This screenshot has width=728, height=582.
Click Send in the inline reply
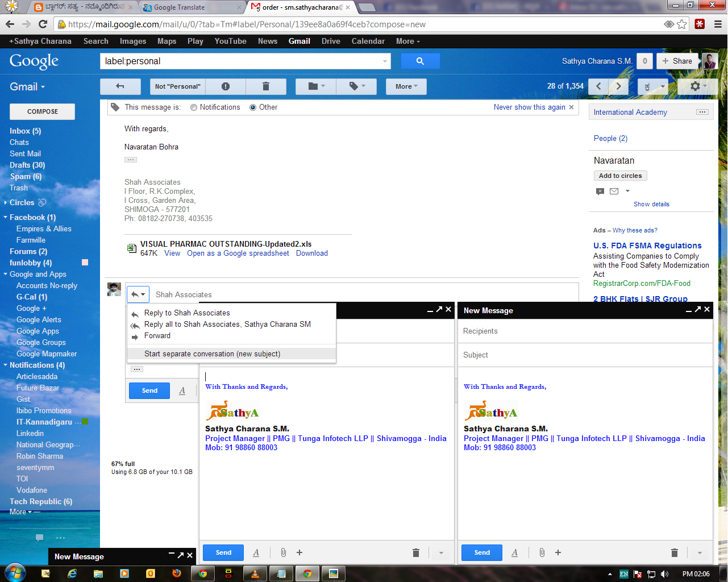pos(149,390)
